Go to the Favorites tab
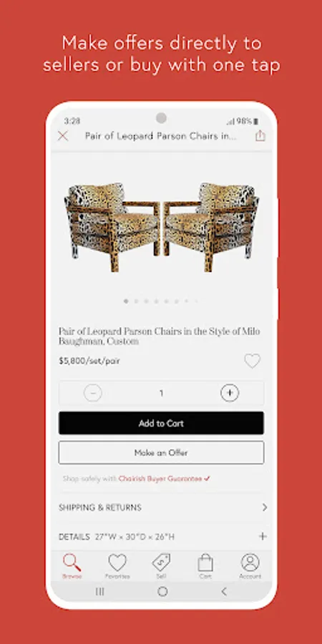The image size is (322, 644). coord(117,566)
